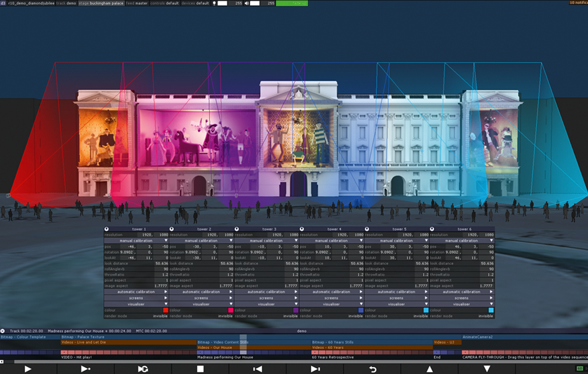Image resolution: width=588 pixels, height=374 pixels.
Task: Select the 'Videos - UJ' timeline layer
Action: point(447,342)
